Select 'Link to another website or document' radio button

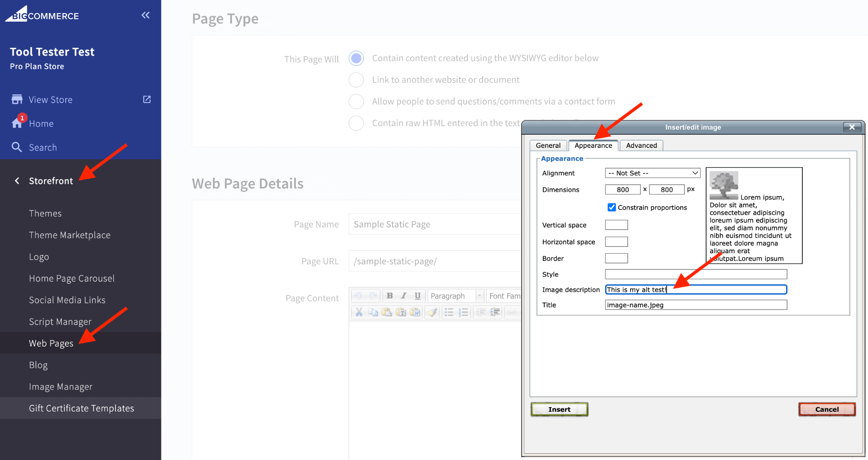(x=356, y=79)
